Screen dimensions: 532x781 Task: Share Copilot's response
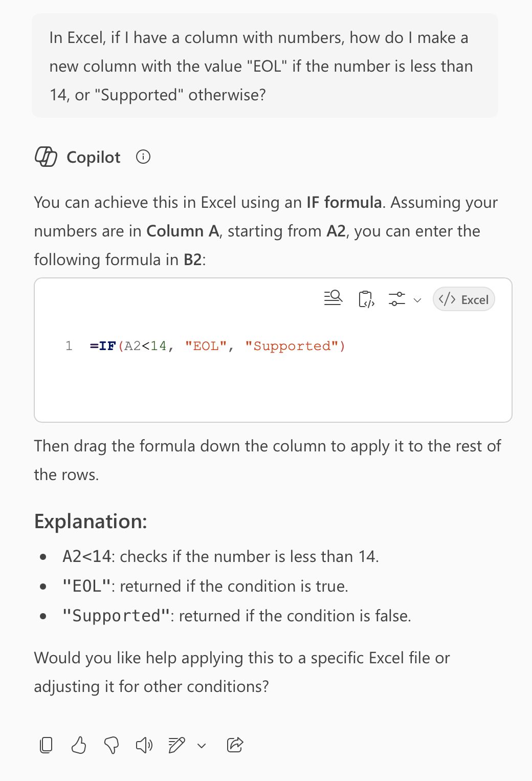[235, 745]
